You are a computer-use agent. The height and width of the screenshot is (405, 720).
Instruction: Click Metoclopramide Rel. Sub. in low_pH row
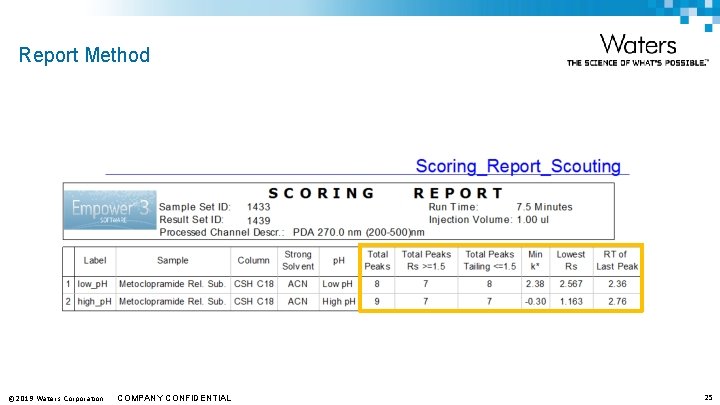tap(172, 284)
